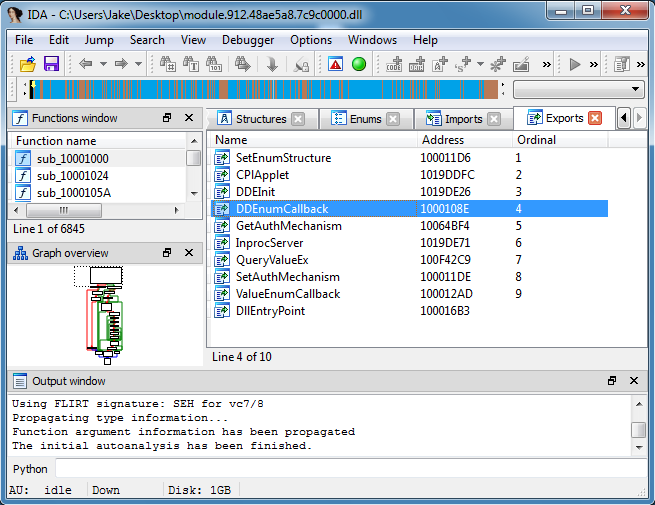Click the red warning triangle icon
The width and height of the screenshot is (655, 505).
click(x=335, y=64)
